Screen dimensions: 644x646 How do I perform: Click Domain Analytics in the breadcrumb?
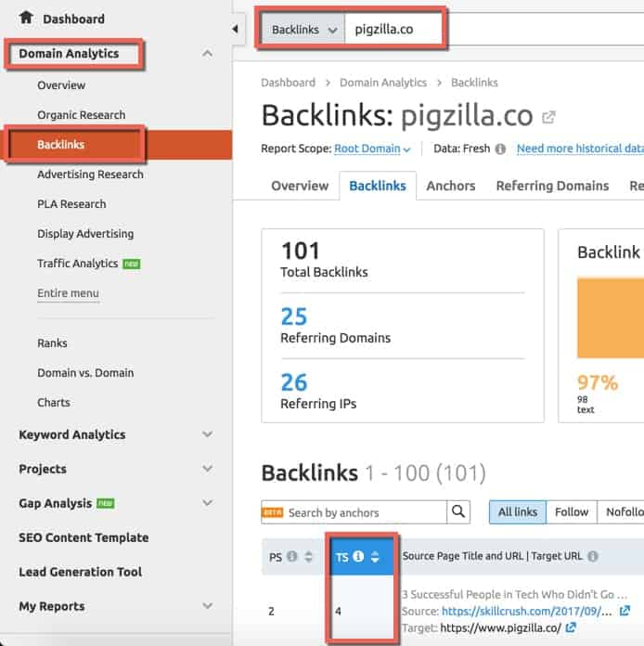tap(382, 83)
